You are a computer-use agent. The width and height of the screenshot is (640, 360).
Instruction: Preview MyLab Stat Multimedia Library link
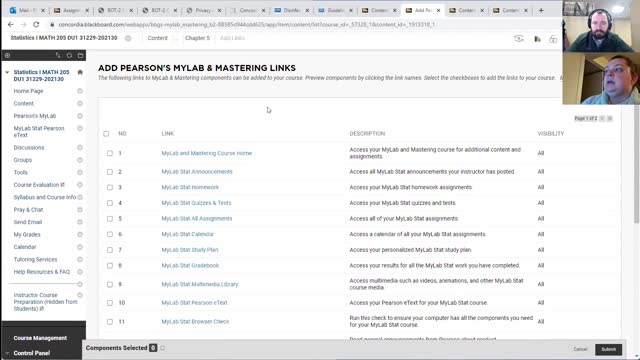click(200, 284)
